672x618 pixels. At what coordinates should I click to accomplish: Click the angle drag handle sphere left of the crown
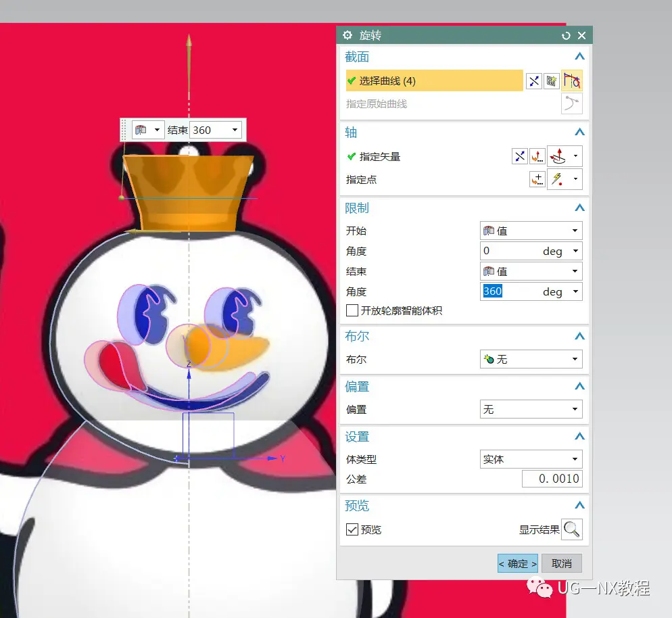pyautogui.click(x=122, y=198)
